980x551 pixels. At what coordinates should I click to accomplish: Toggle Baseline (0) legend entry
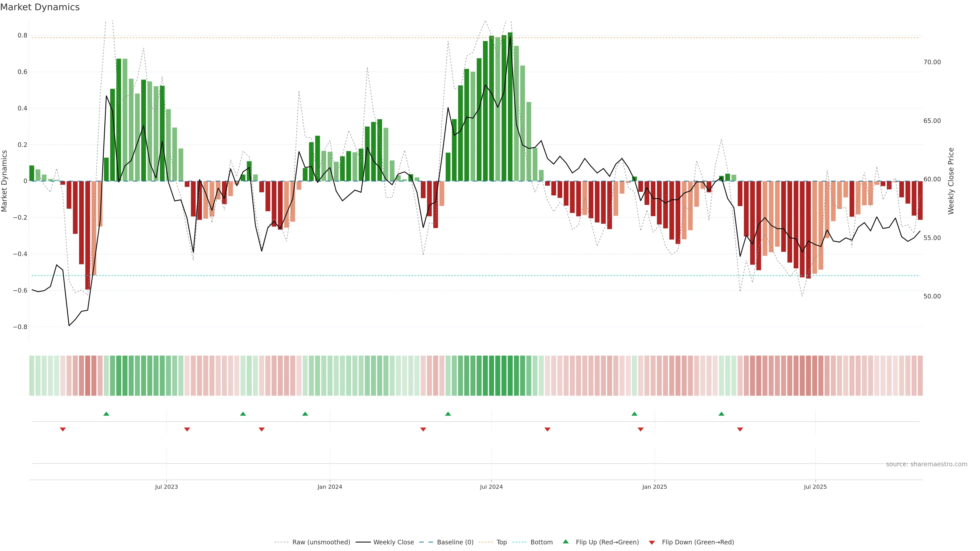[x=455, y=542]
